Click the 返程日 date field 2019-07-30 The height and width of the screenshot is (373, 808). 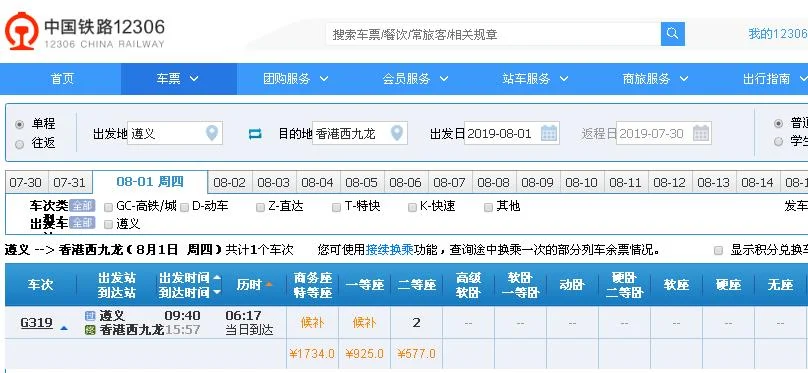(x=664, y=133)
